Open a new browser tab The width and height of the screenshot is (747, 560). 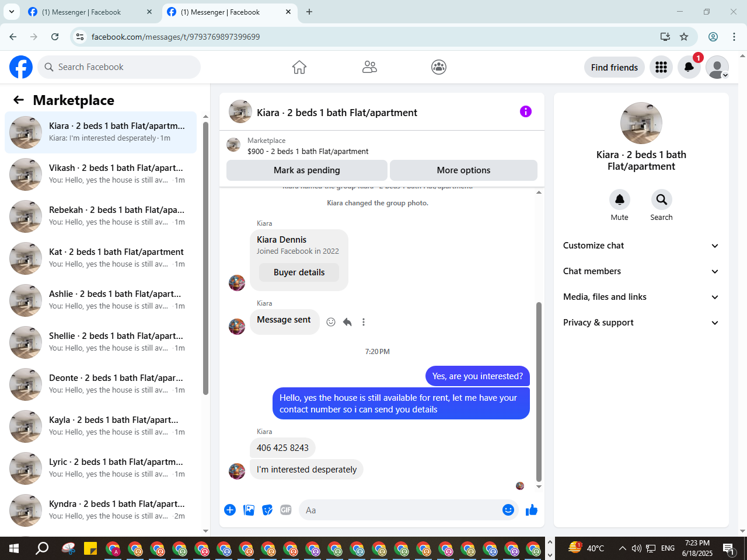309,12
